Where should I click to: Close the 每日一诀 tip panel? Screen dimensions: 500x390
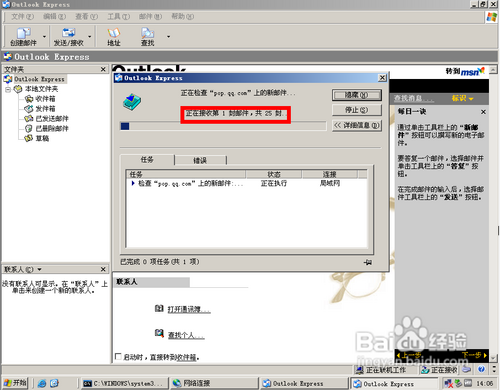coord(483,112)
